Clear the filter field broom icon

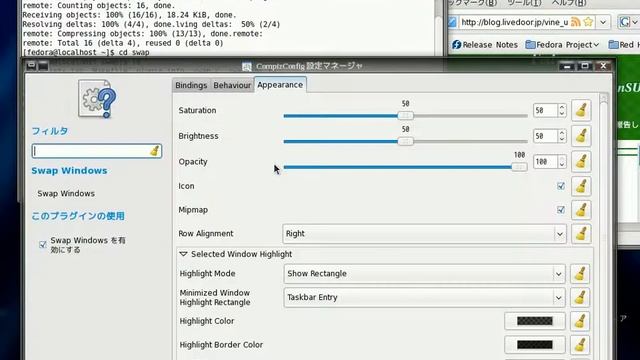[x=154, y=151]
